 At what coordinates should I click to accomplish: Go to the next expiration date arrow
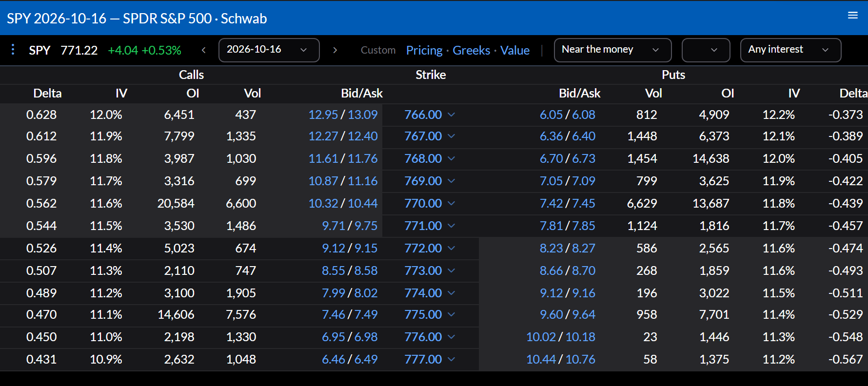click(x=335, y=50)
